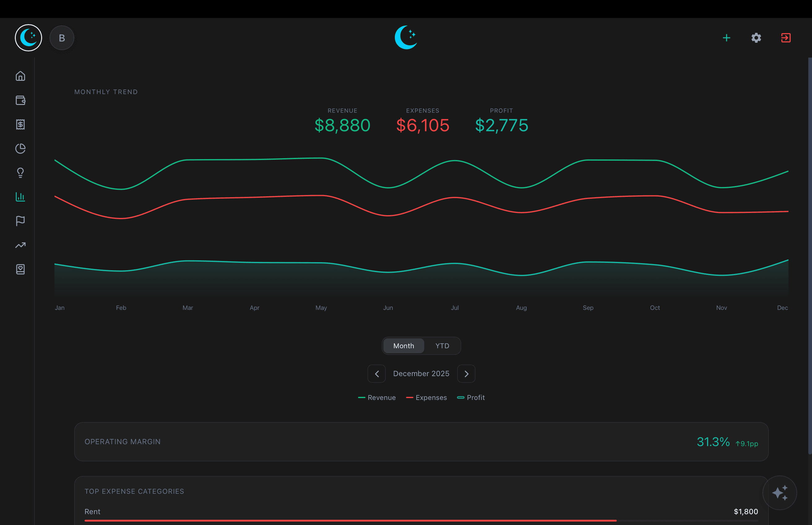Click the green plus add icon
This screenshot has width=812, height=525.
pyautogui.click(x=726, y=38)
